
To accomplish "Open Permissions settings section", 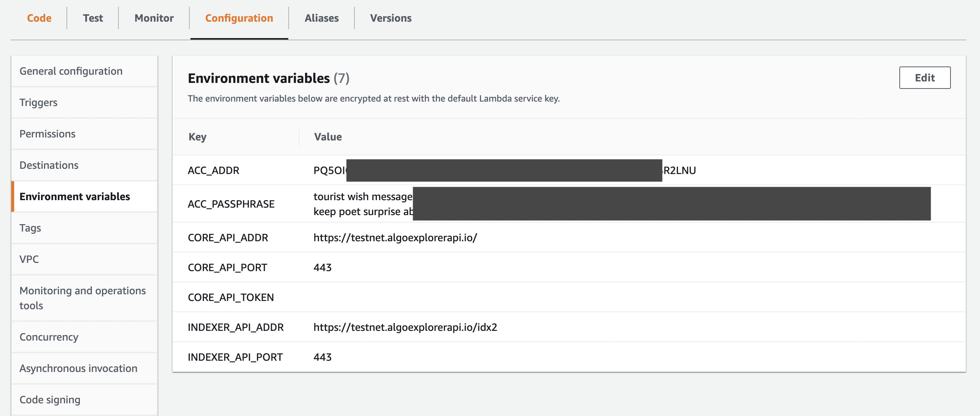I will [x=47, y=134].
